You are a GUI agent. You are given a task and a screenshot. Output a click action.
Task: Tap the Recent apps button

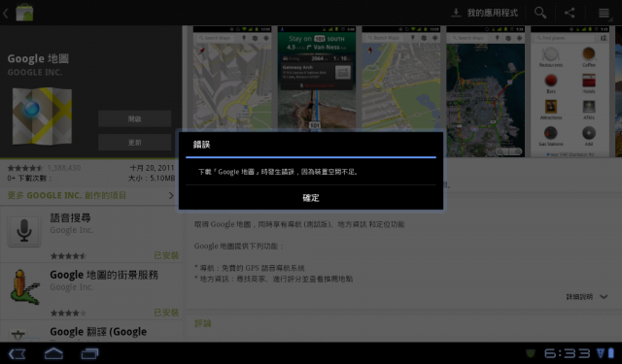[x=89, y=353]
